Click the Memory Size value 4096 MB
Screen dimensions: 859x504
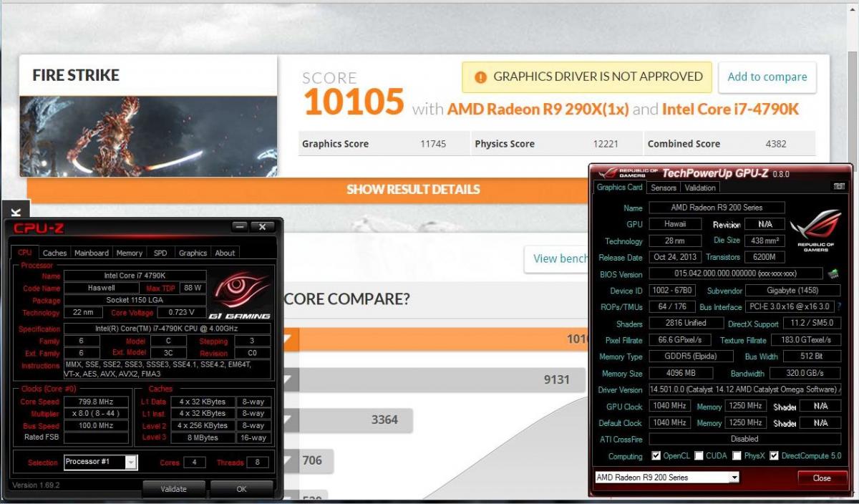681,373
